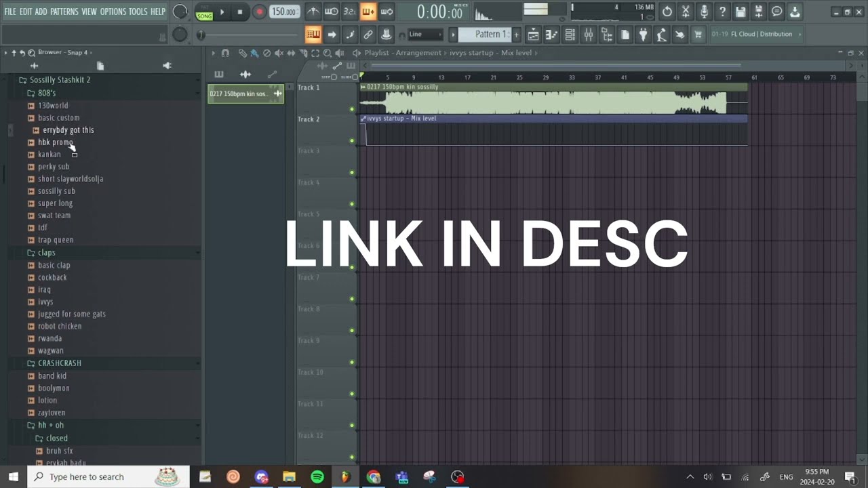Select the playlist mute tool

tap(279, 53)
